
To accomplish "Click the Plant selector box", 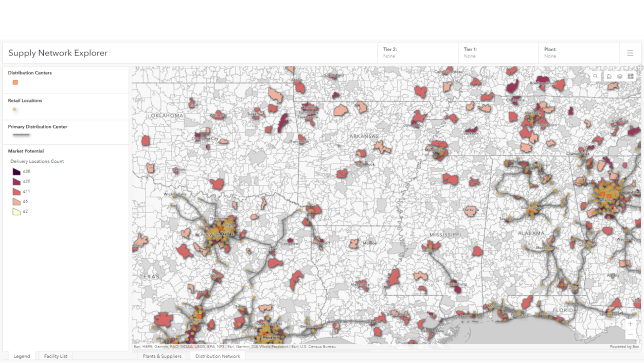I will tap(579, 53).
